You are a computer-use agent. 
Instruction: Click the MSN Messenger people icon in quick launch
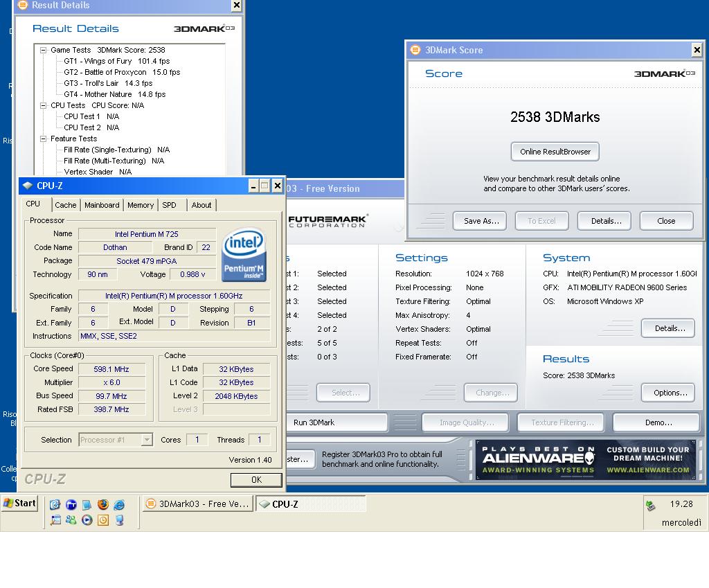[x=71, y=520]
